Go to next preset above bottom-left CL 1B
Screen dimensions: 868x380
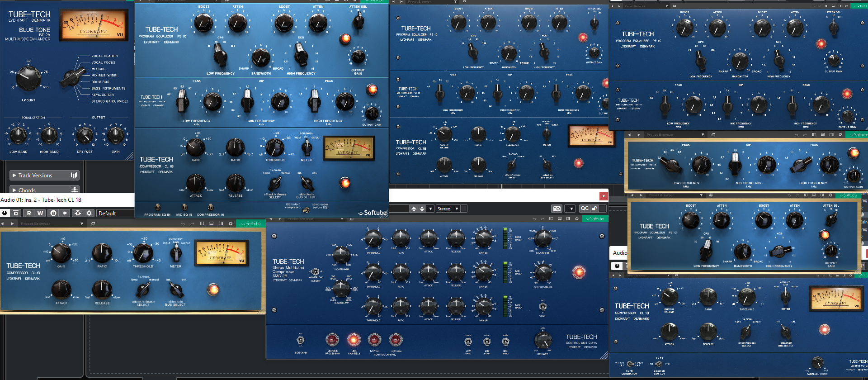pyautogui.click(x=12, y=223)
